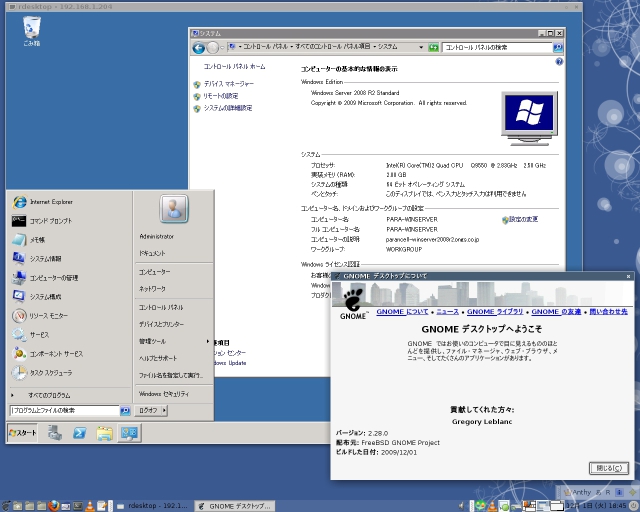The height and width of the screenshot is (512, 640).
Task: Open System Configuration from Start menu
Action: (x=69, y=297)
